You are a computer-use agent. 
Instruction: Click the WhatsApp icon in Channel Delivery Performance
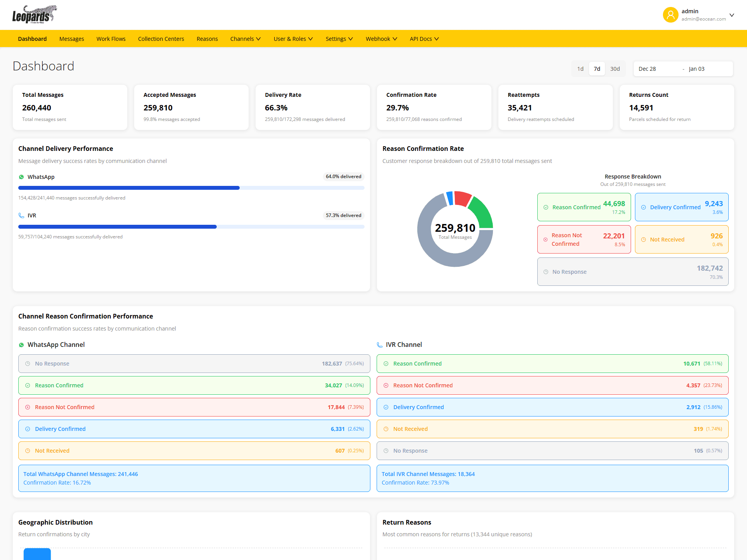(21, 177)
